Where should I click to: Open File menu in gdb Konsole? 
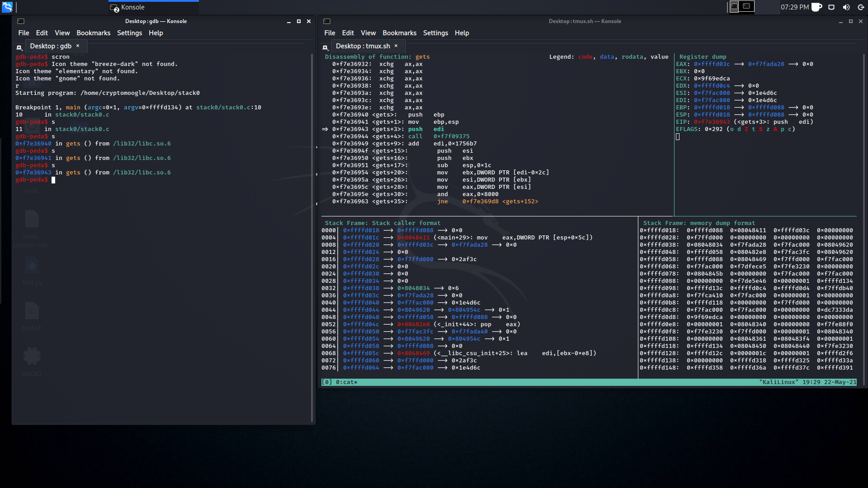[x=24, y=33]
